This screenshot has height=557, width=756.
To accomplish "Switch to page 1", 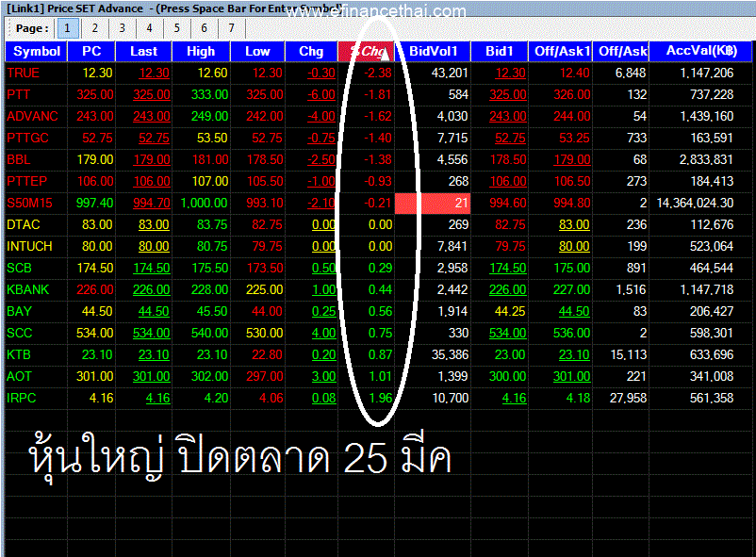I will (68, 28).
